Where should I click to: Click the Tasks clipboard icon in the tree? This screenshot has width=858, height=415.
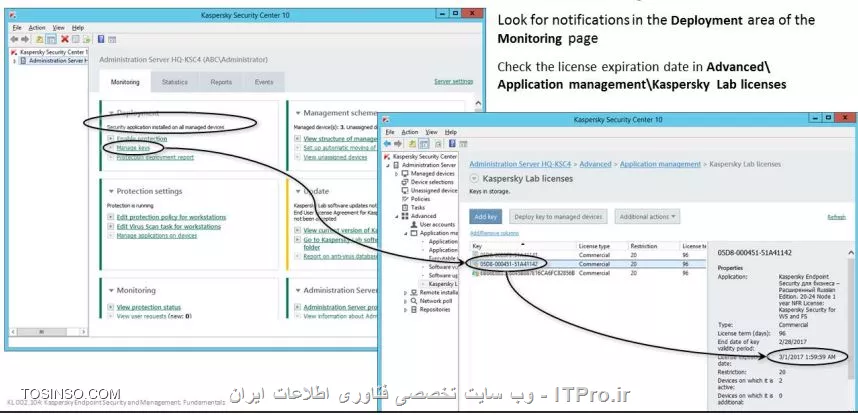point(405,208)
